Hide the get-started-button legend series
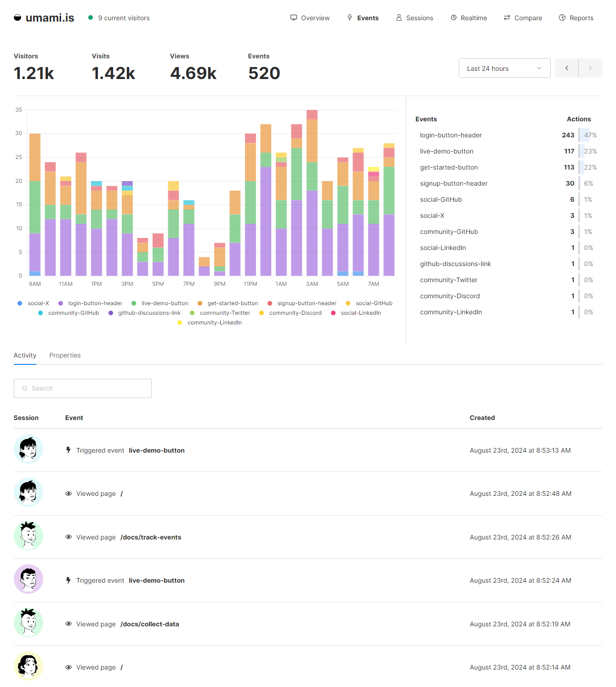 point(233,303)
